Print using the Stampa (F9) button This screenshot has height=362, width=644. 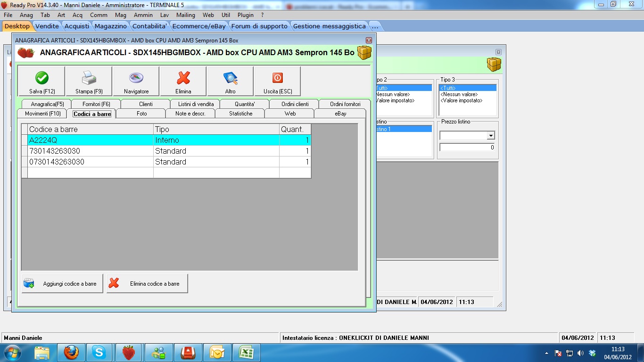(89, 82)
